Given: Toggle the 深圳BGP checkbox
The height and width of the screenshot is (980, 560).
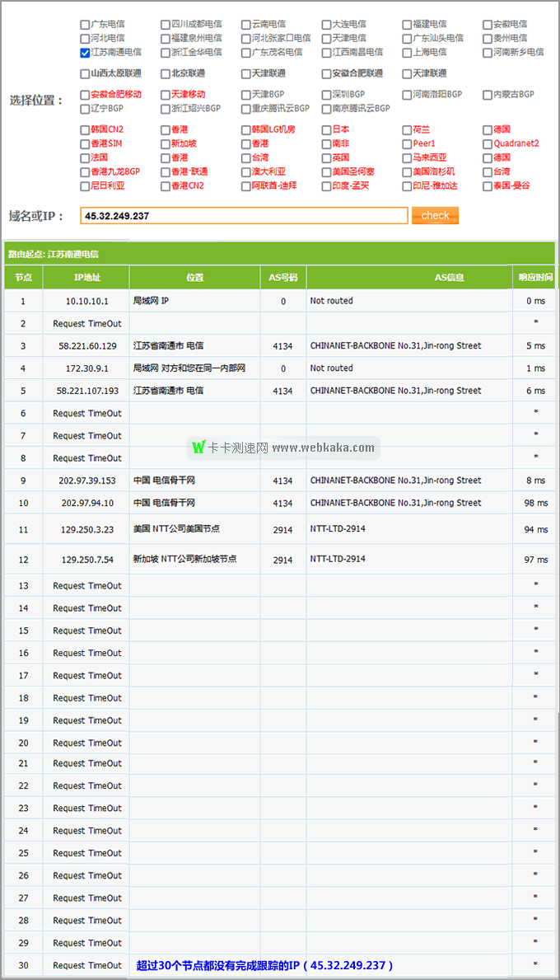Looking at the screenshot, I should [327, 95].
